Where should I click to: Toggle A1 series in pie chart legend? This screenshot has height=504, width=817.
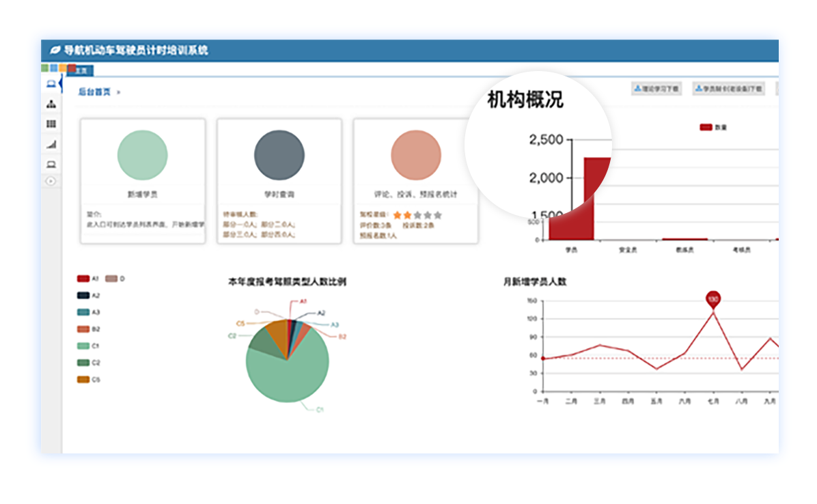88,279
